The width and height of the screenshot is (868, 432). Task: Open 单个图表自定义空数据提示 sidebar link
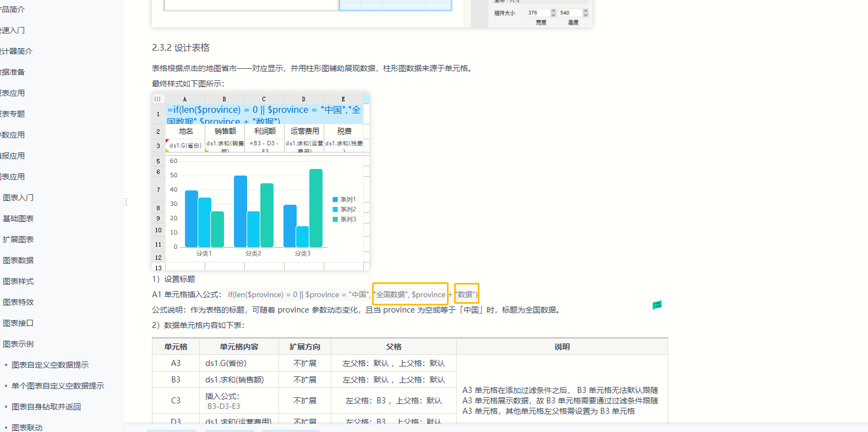tap(58, 386)
